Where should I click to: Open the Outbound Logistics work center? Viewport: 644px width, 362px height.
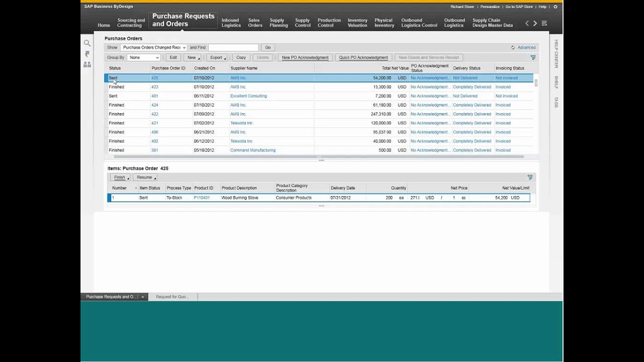(454, 23)
